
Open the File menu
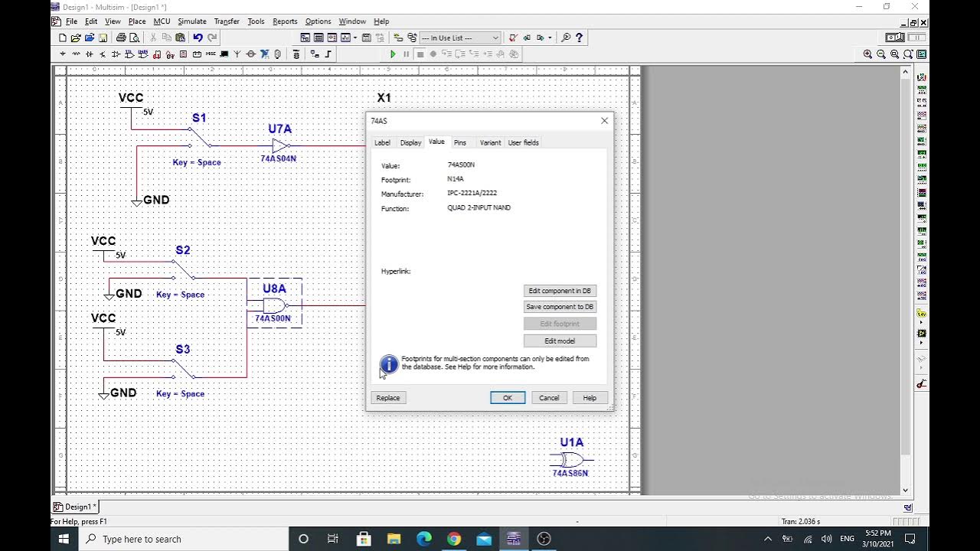(71, 21)
